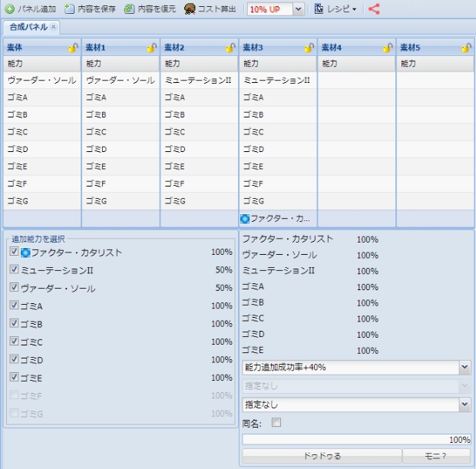Open the レシピ dropdown menu

click(336, 9)
